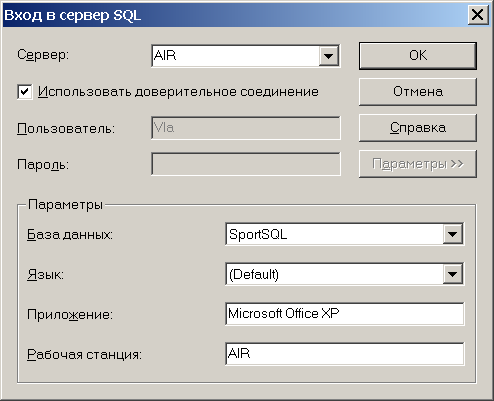Confirm the SQL login with OK
Screen dimensions: 494x401
coord(418,56)
